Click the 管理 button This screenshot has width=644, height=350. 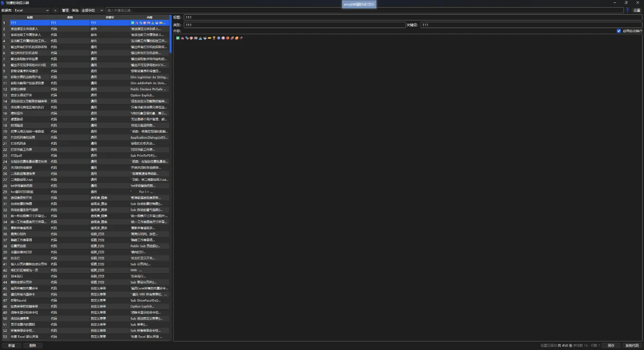coord(65,10)
